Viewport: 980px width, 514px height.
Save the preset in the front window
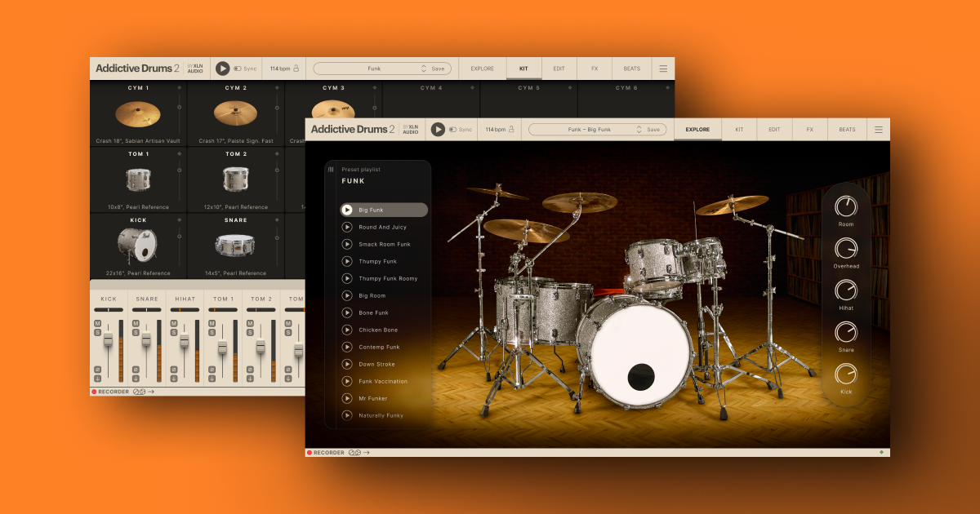[653, 129]
